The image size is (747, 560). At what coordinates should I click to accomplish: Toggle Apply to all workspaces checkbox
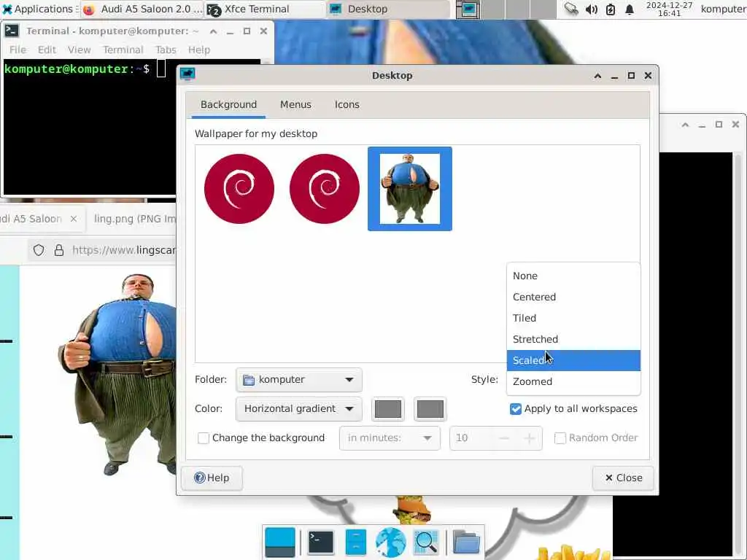516,408
